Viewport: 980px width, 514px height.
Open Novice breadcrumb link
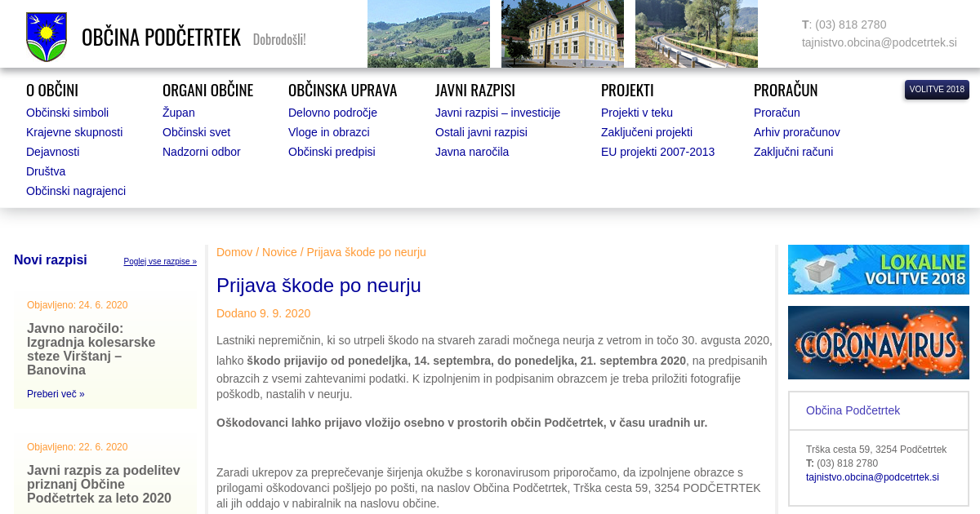tap(279, 252)
